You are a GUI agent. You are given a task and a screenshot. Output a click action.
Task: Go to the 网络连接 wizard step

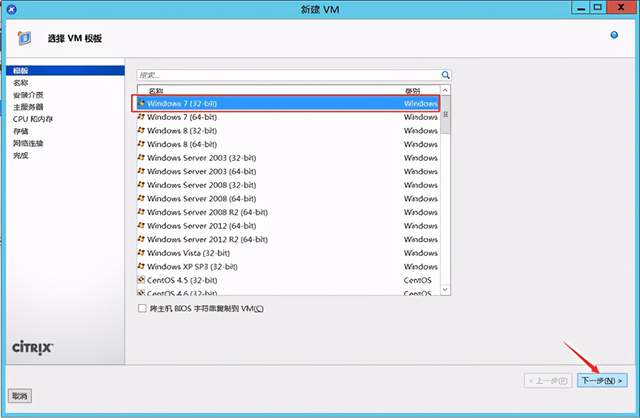pyautogui.click(x=28, y=143)
